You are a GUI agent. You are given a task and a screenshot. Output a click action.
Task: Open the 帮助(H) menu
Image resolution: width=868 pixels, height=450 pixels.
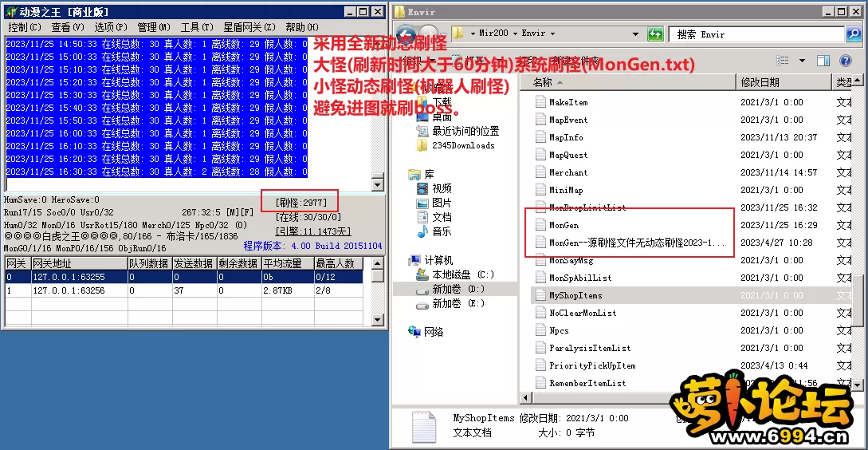tap(302, 26)
